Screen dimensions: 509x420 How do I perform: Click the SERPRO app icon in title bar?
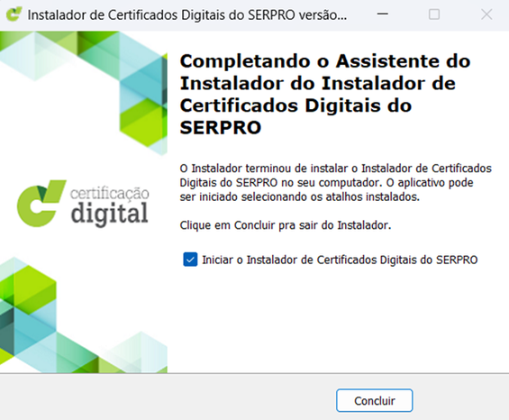(14, 14)
